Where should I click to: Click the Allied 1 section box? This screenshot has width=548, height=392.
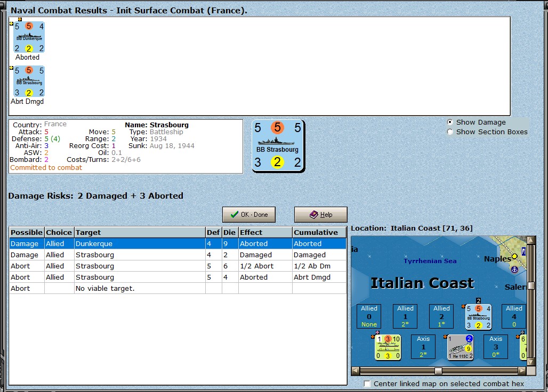pyautogui.click(x=406, y=316)
